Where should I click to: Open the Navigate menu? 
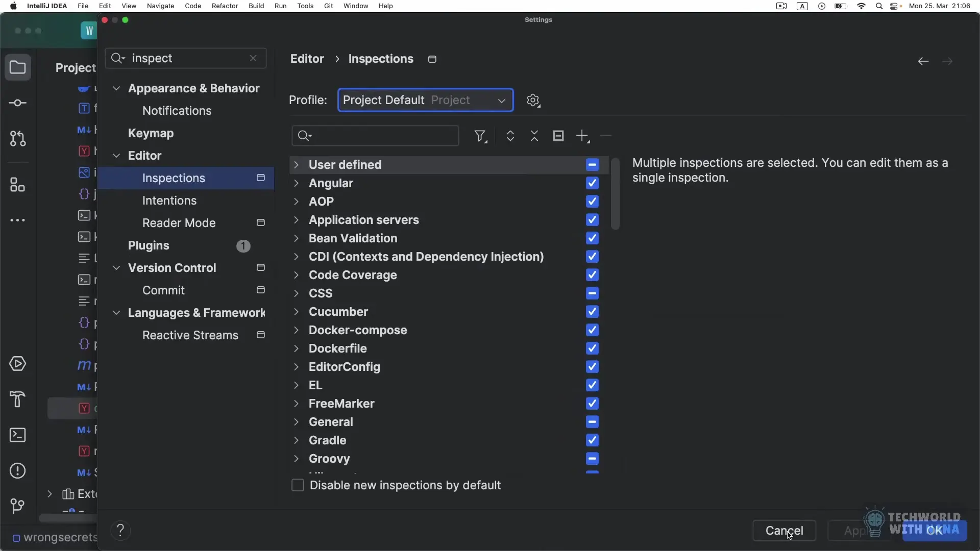(160, 6)
